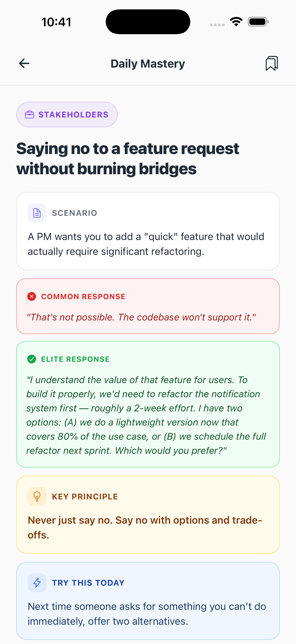Viewport: 296px width, 644px height.
Task: Tap the Daily Mastery header title
Action: pos(148,64)
